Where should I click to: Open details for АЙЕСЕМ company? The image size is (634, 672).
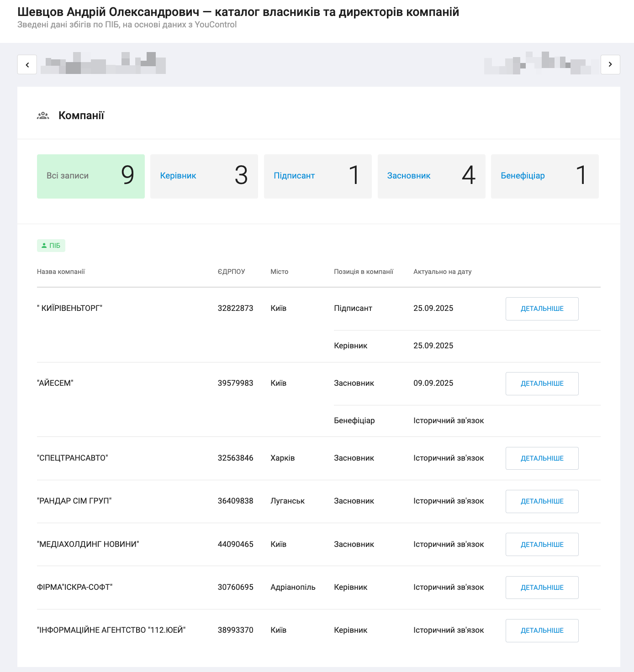(x=542, y=383)
